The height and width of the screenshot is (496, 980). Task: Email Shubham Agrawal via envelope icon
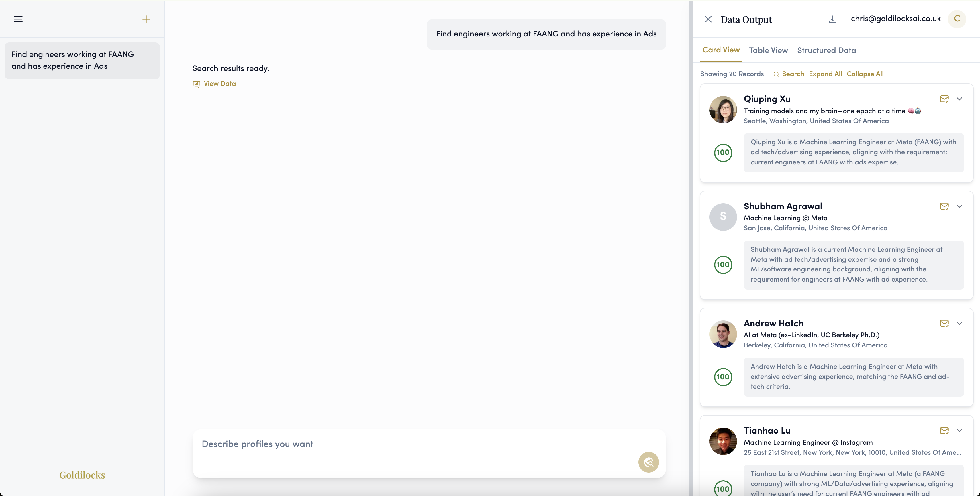[x=944, y=206]
